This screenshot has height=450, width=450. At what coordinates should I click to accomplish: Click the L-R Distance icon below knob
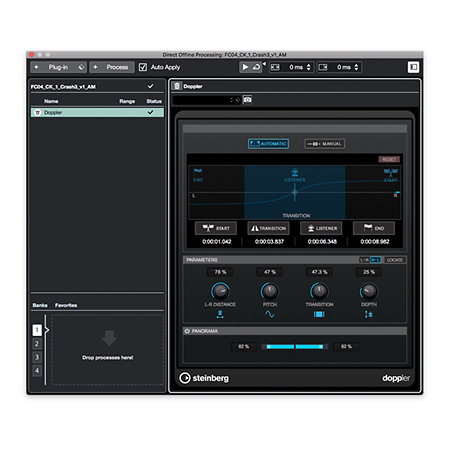click(220, 314)
